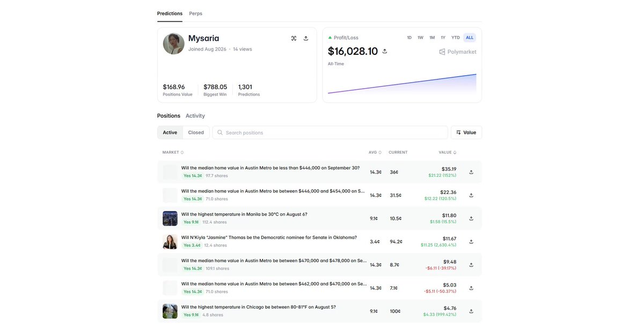Show Active positions
This screenshot has width=644, height=324.
(170, 132)
